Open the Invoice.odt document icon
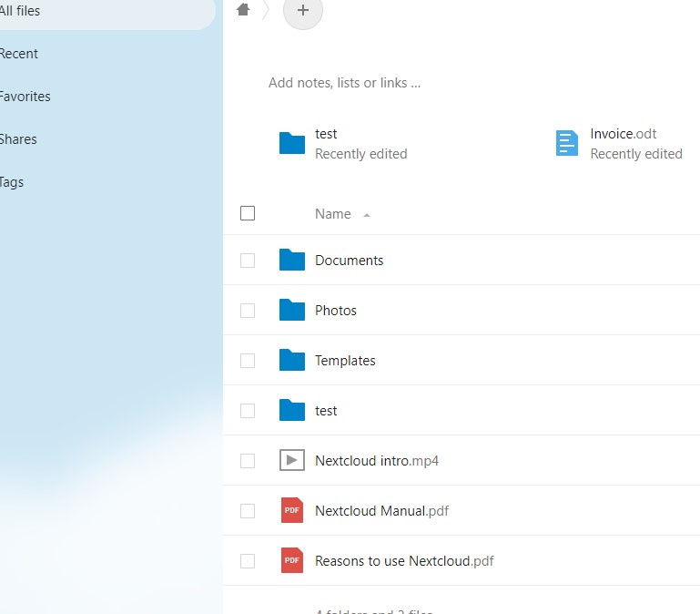This screenshot has width=700, height=614. (566, 143)
